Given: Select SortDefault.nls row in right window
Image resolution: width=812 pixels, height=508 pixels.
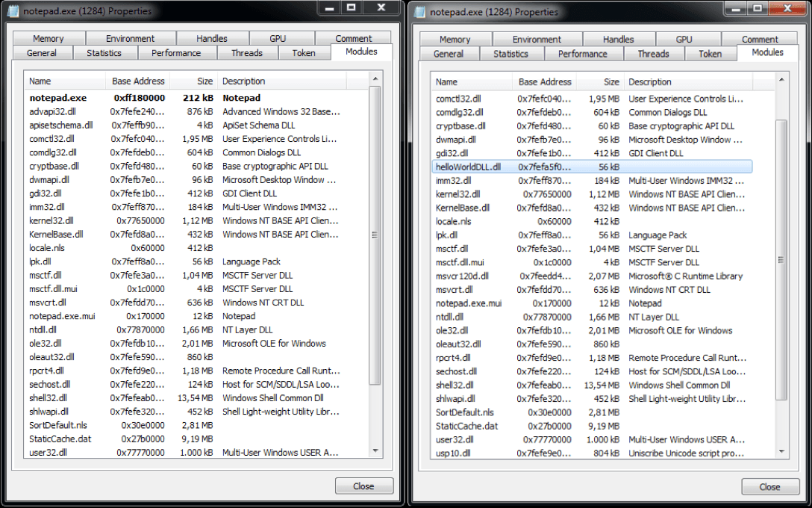Looking at the screenshot, I should point(592,412).
